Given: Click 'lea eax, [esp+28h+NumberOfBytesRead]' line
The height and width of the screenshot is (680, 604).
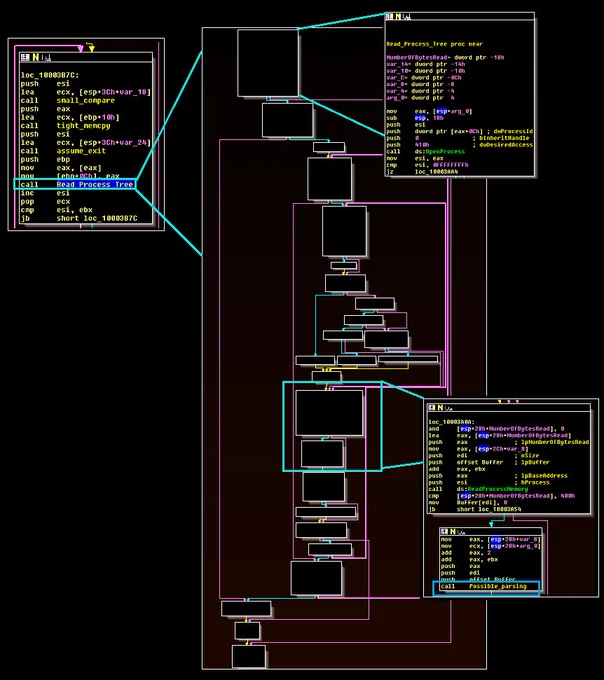Looking at the screenshot, I should pos(500,435).
